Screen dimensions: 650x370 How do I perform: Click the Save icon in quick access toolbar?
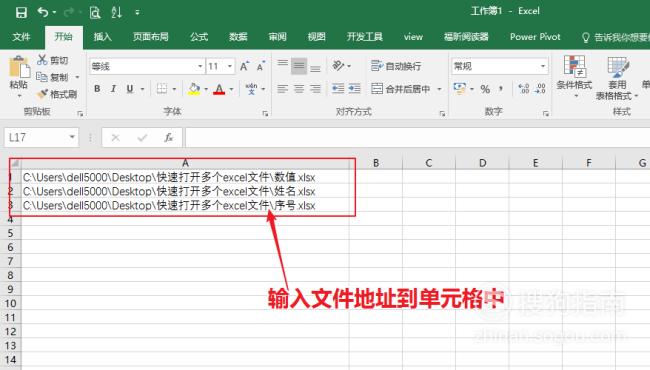(21, 12)
